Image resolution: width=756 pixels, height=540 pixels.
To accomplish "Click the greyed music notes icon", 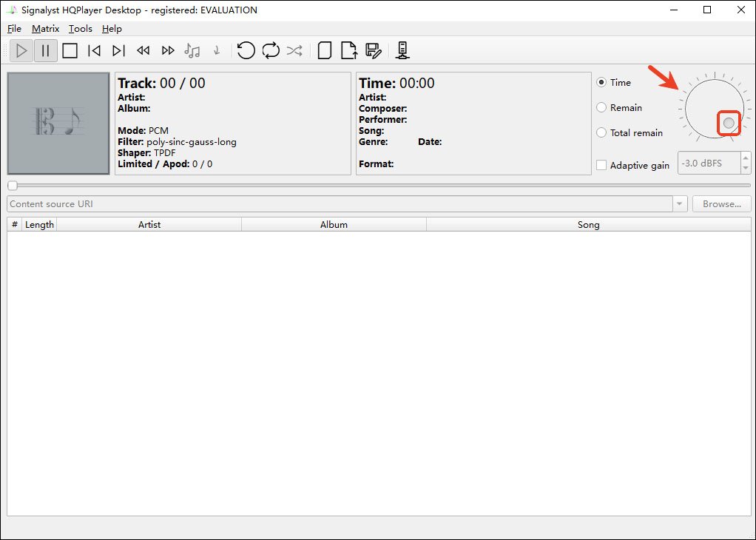I will 192,50.
